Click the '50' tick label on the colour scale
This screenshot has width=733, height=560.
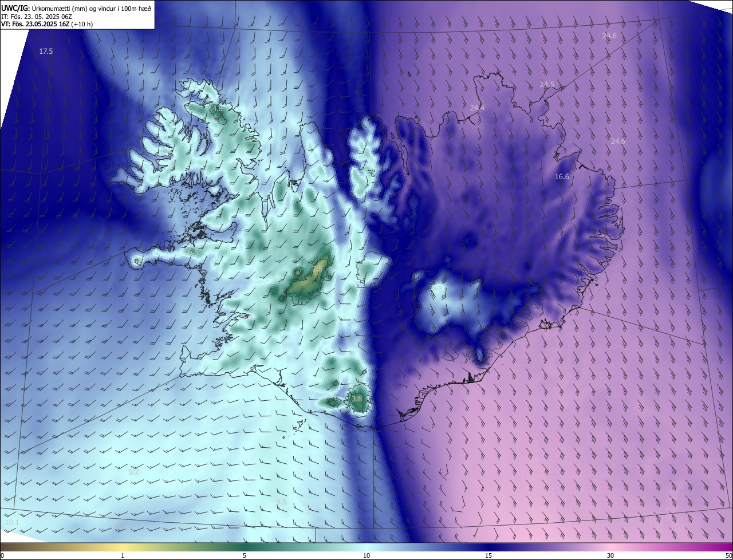point(728,556)
